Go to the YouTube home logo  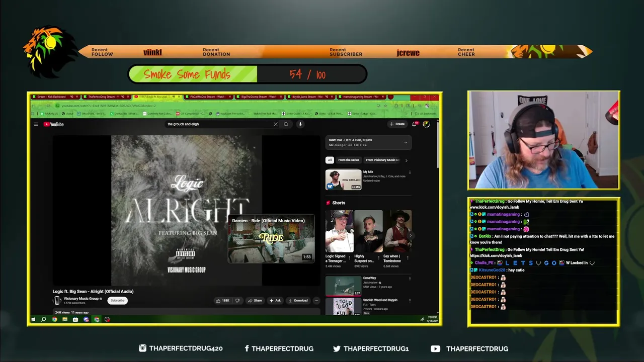click(x=53, y=124)
